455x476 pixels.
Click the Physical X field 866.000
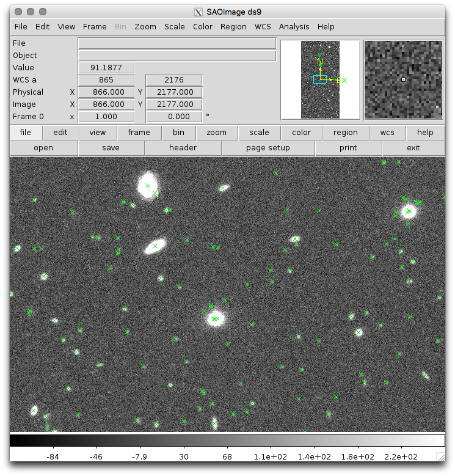click(106, 92)
